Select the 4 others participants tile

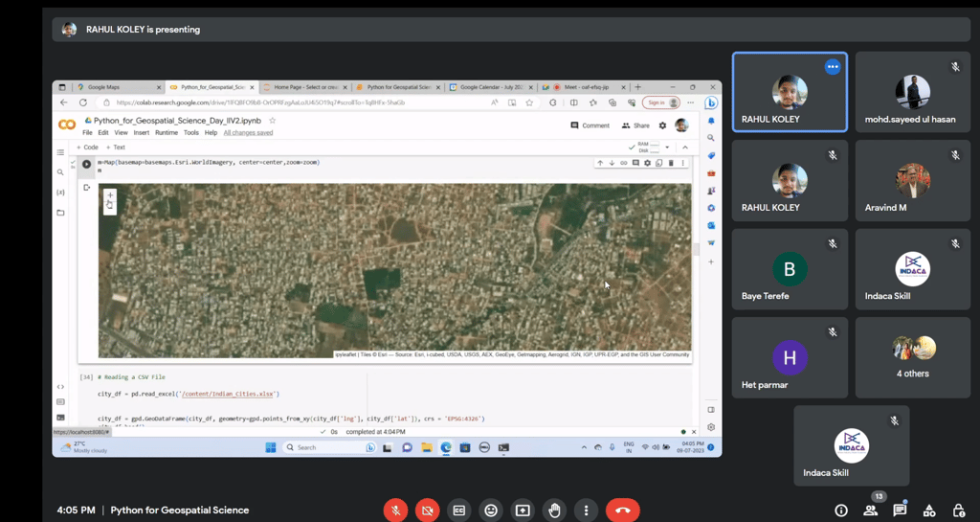[912, 357]
